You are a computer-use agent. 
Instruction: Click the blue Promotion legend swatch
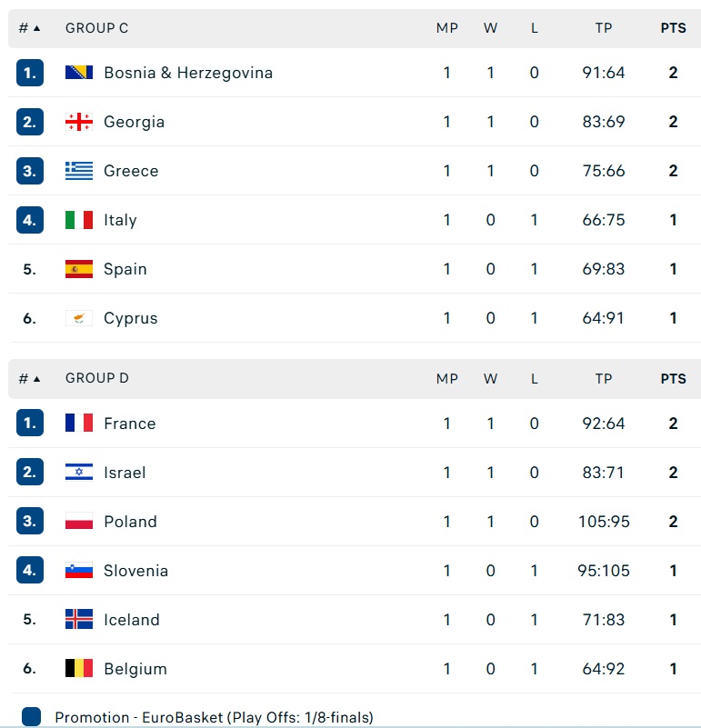click(31, 716)
